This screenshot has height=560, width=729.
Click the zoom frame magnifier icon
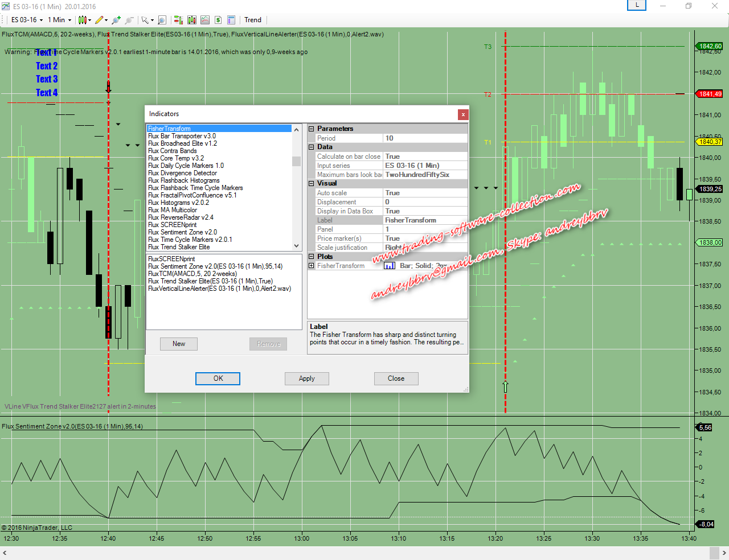coord(162,20)
